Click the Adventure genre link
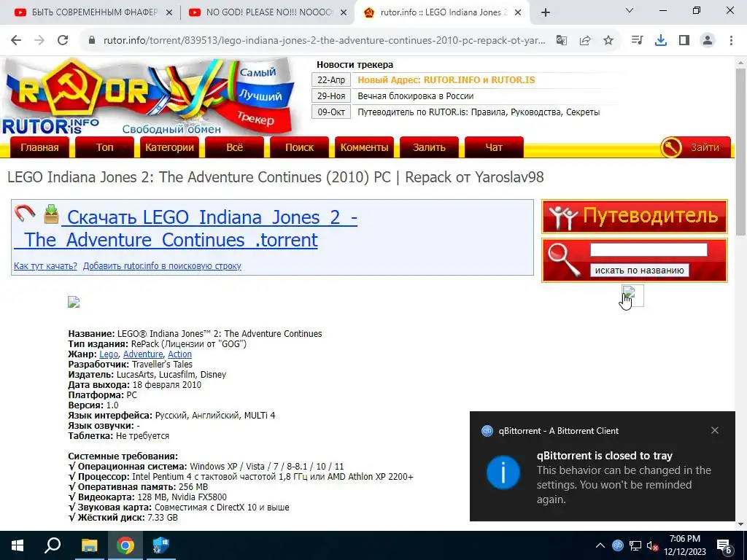The height and width of the screenshot is (560, 747). (x=143, y=354)
